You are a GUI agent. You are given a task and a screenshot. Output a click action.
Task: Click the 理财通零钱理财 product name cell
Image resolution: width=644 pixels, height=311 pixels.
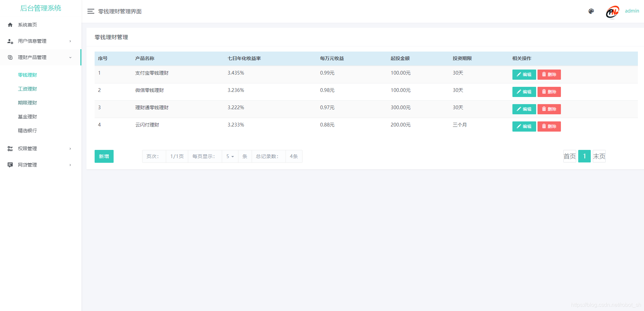[152, 108]
